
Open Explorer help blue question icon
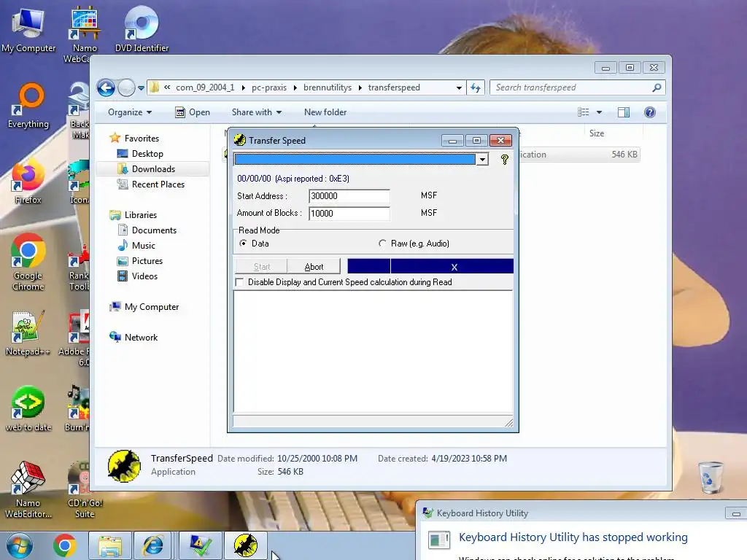650,112
